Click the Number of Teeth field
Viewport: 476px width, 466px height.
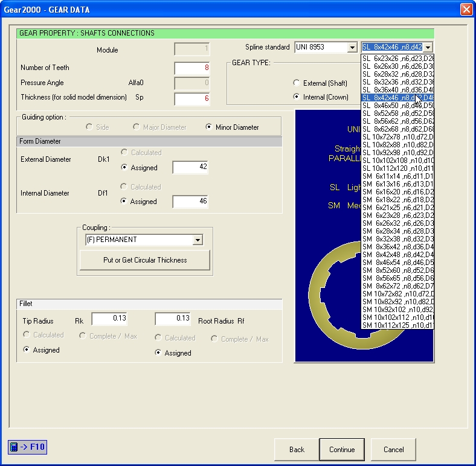(192, 68)
